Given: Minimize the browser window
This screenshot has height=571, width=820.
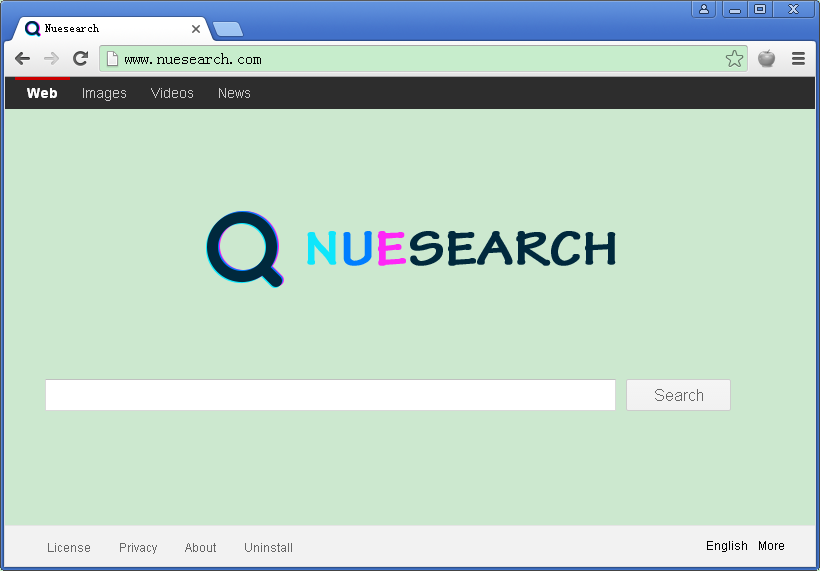Looking at the screenshot, I should (x=735, y=9).
